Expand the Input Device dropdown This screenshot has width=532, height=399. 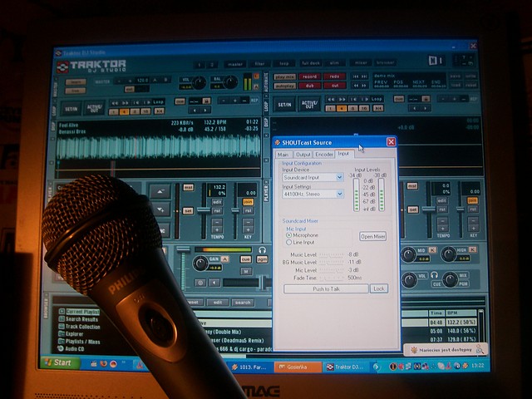tap(340, 177)
